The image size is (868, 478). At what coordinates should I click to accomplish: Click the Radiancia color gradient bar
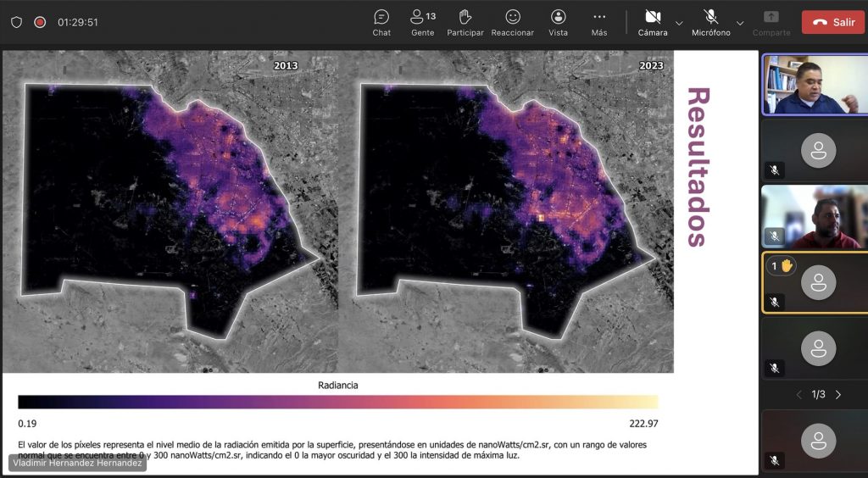coord(337,402)
